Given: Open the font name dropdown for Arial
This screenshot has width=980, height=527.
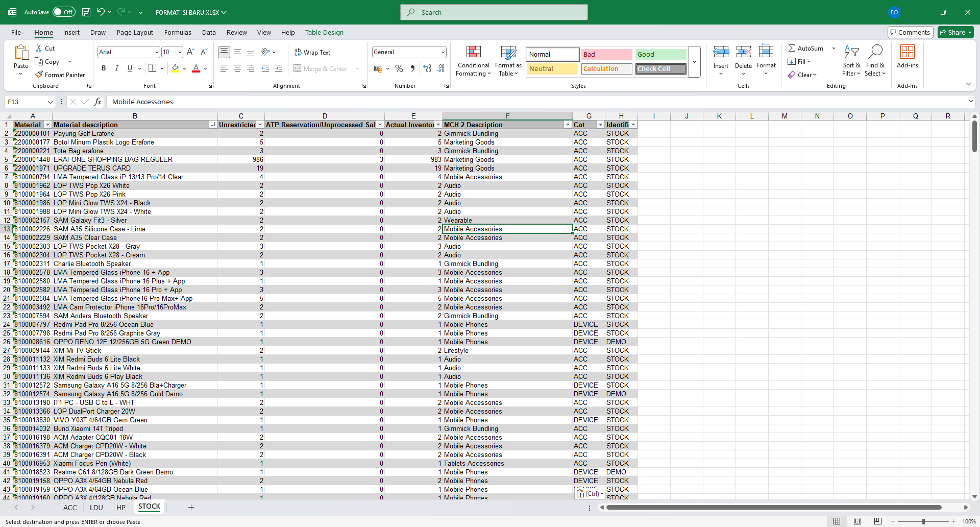Looking at the screenshot, I should 156,52.
